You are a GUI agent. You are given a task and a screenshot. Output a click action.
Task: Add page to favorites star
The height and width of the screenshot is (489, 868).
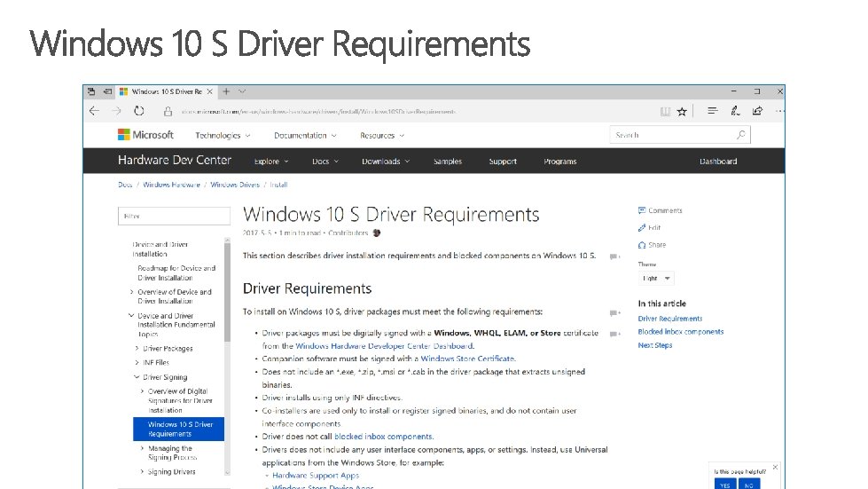point(682,112)
